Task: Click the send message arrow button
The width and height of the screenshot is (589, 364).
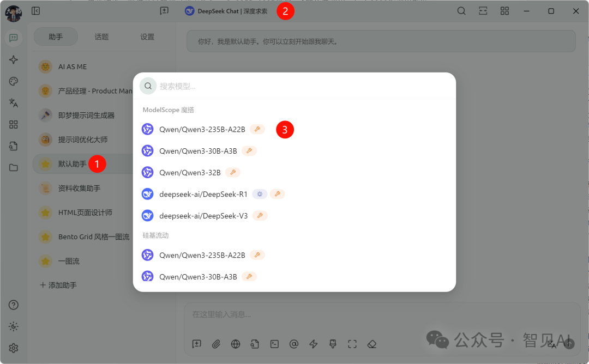Action: [569, 344]
